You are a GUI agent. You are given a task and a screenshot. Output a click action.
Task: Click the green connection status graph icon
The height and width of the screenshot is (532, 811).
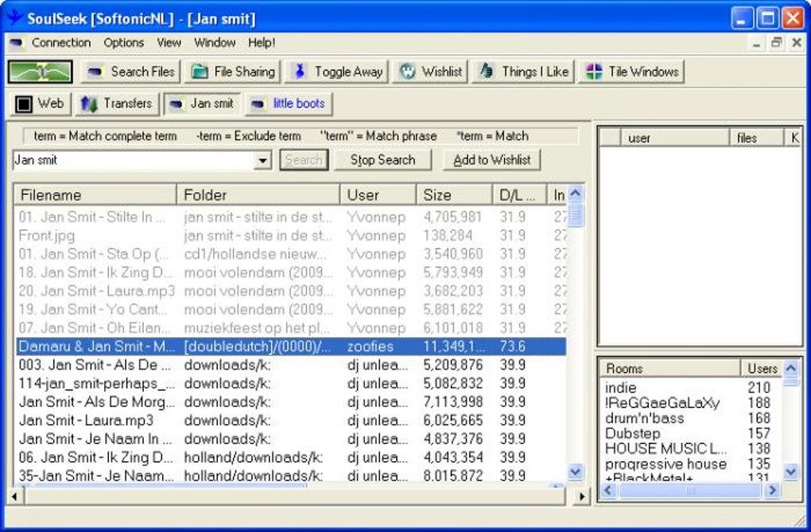pos(40,72)
